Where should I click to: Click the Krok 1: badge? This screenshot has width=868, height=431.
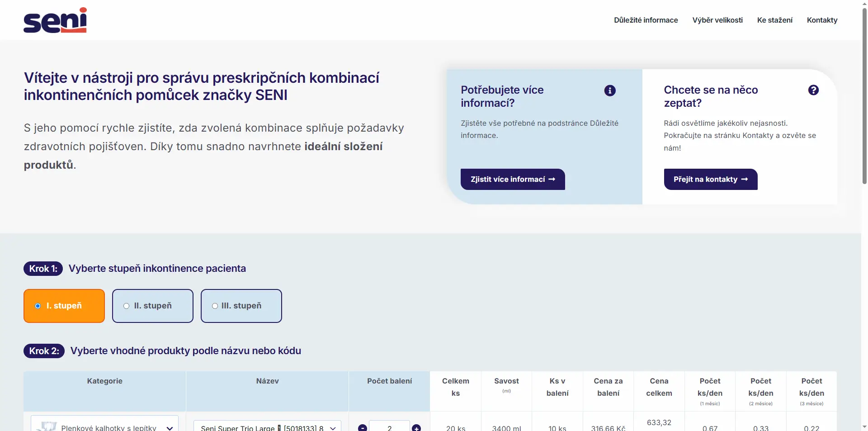[x=43, y=268]
